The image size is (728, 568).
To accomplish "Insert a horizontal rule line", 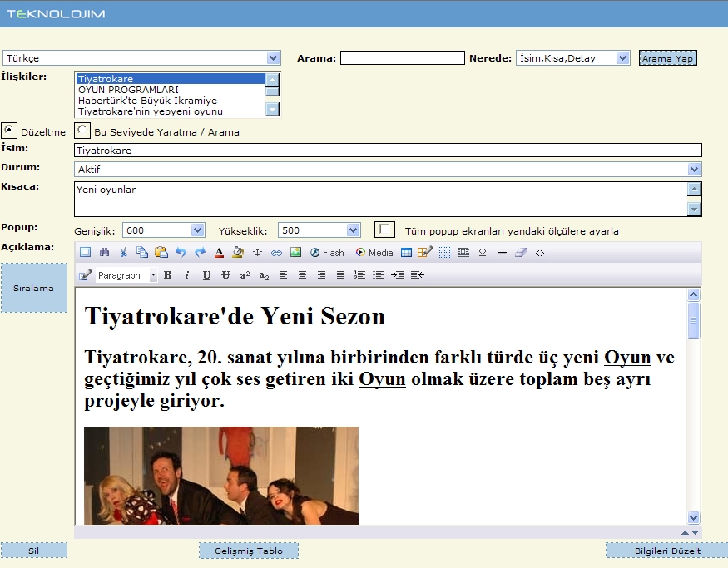I will tap(502, 253).
